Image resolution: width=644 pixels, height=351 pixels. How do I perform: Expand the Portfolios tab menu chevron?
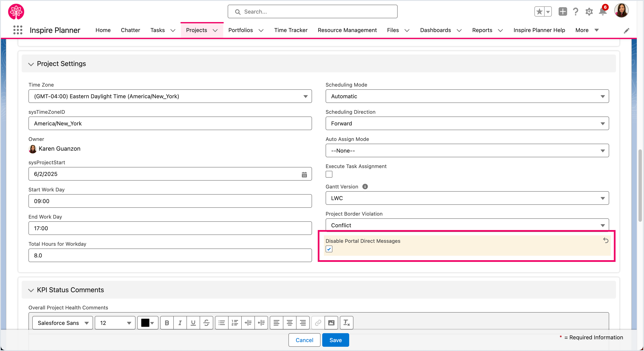[x=261, y=31]
